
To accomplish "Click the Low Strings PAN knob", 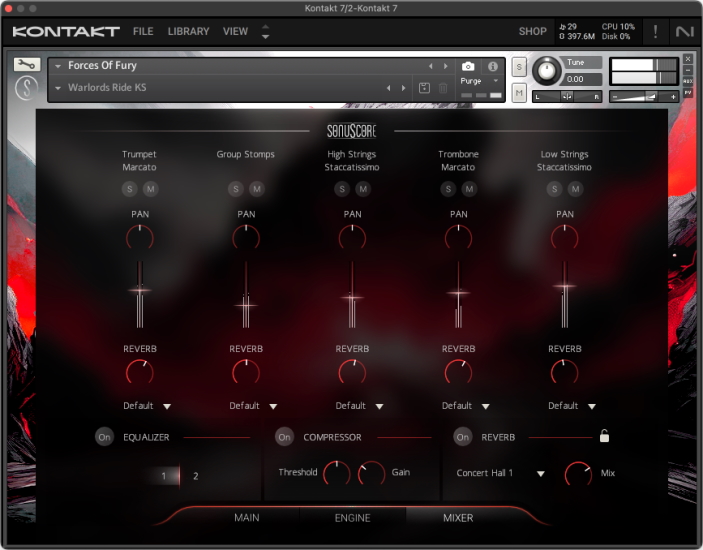I will pyautogui.click(x=564, y=238).
